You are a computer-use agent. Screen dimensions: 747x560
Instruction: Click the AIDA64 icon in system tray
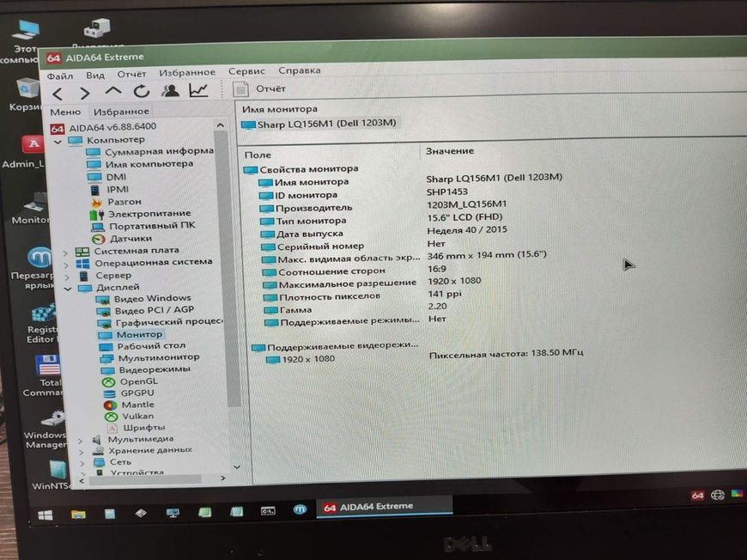tap(697, 496)
